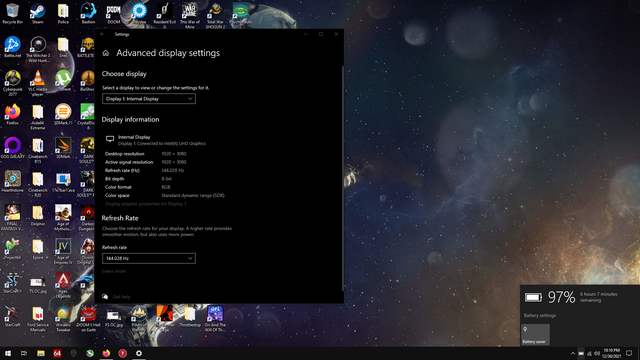Expand the Display 1 Internal Display dropdown
Screen dimensions: 640x360
pyautogui.click(x=149, y=99)
